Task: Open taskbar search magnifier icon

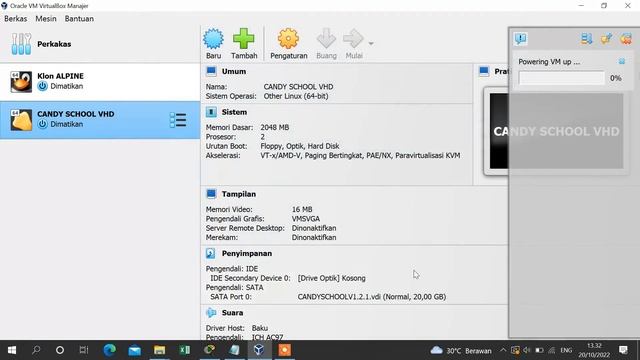Action: [36, 350]
